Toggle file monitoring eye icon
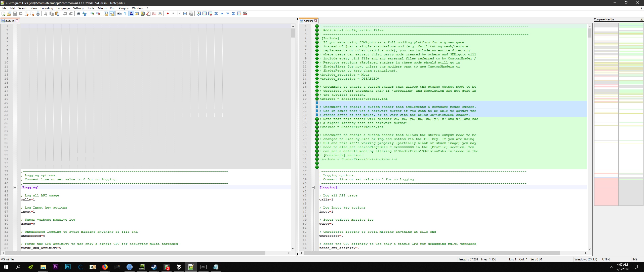 coord(160,14)
